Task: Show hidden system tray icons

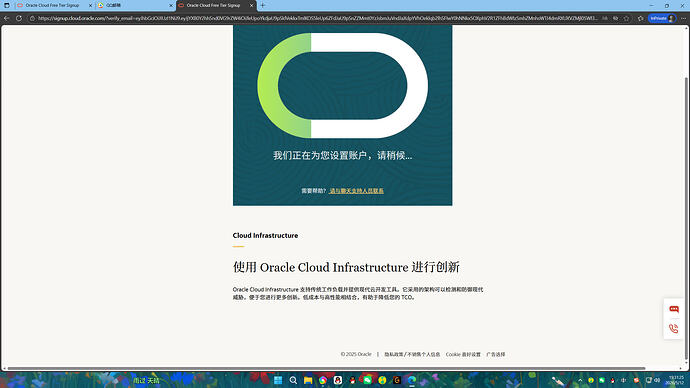Action: [x=580, y=380]
